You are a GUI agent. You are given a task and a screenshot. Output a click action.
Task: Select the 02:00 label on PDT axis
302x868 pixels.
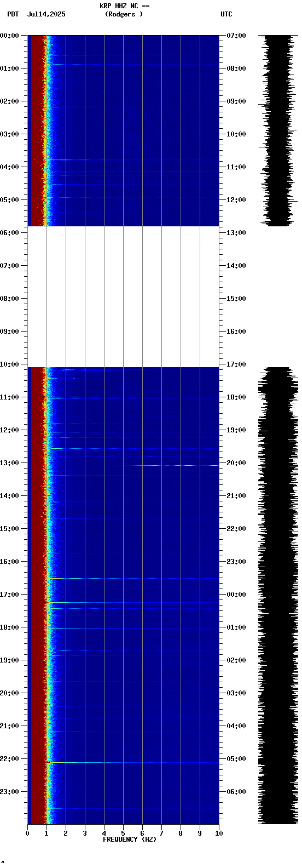point(10,101)
